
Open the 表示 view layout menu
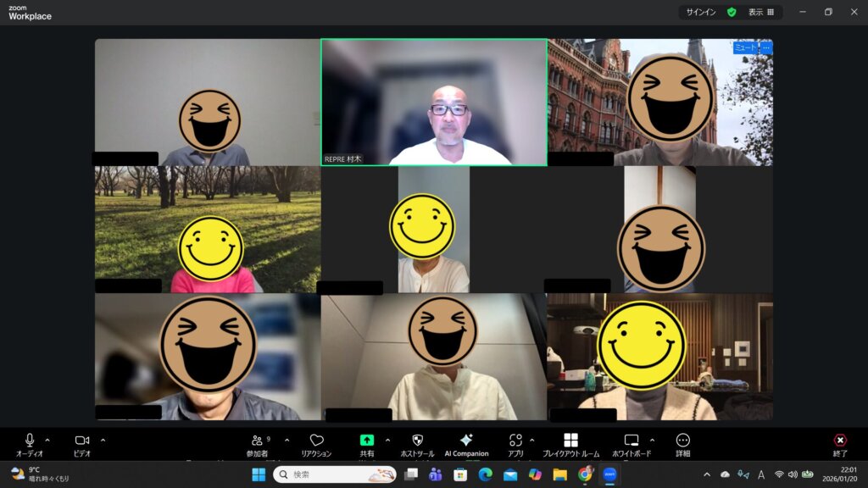coord(760,13)
